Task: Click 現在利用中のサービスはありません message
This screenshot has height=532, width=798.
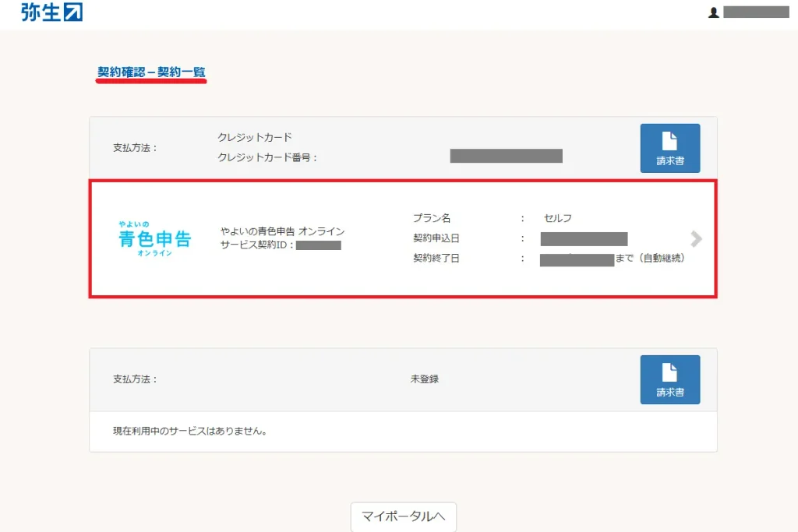Action: click(x=190, y=432)
